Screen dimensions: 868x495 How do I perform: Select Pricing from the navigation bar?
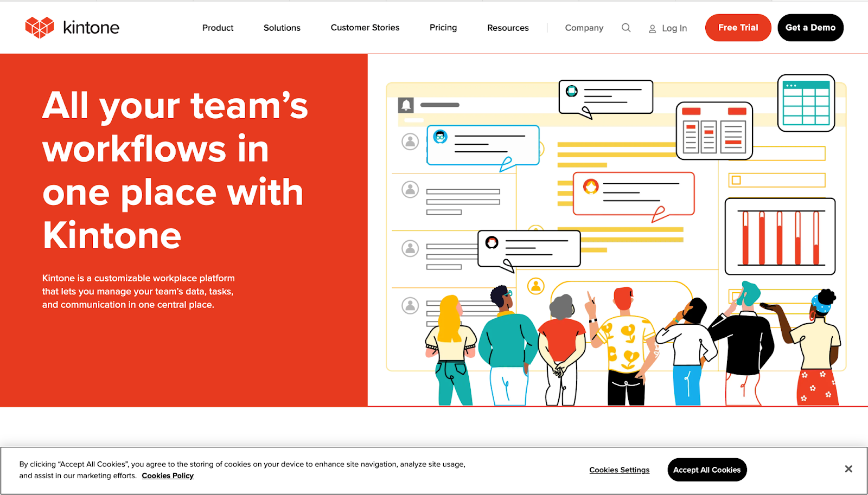443,28
